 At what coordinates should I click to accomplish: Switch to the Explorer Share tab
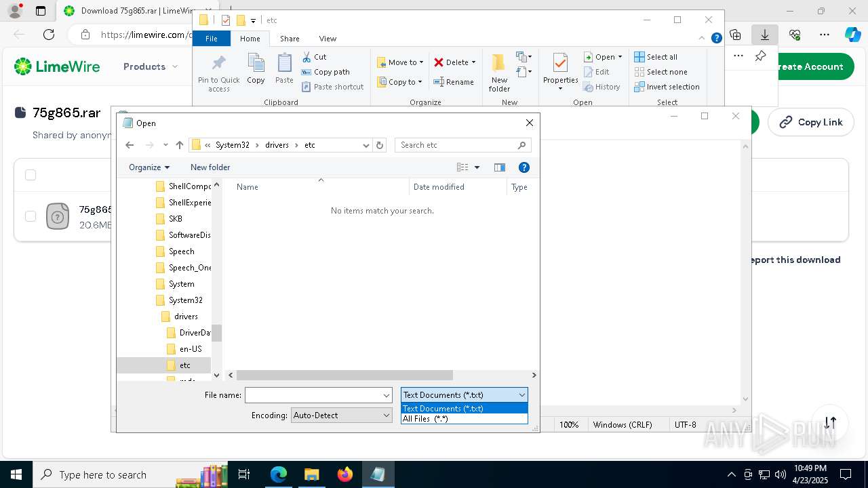click(x=290, y=39)
